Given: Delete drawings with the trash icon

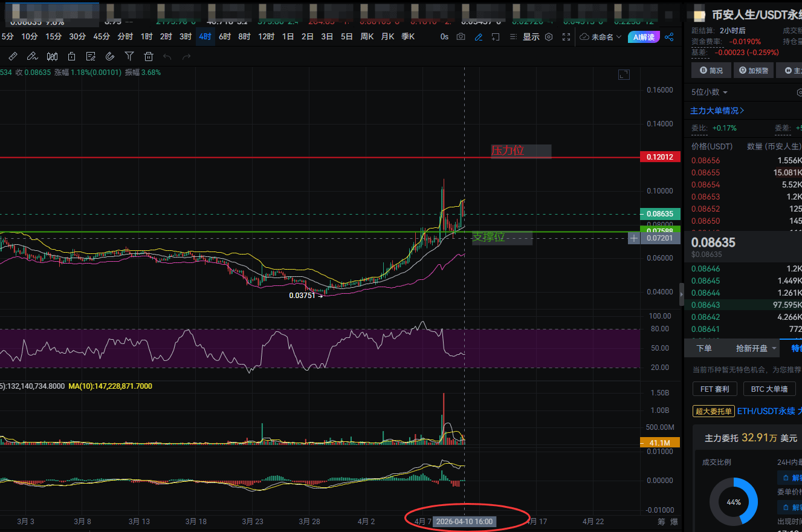Looking at the screenshot, I should click(x=149, y=56).
